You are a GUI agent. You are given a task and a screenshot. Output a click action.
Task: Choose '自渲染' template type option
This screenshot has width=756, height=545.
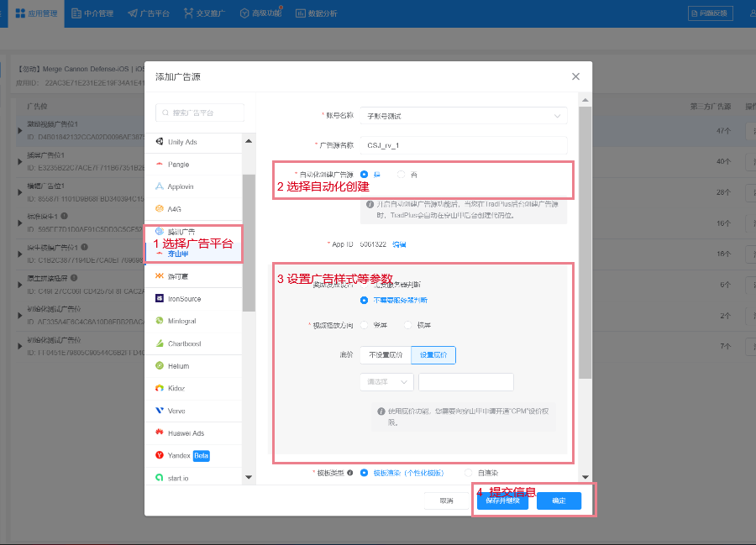470,473
